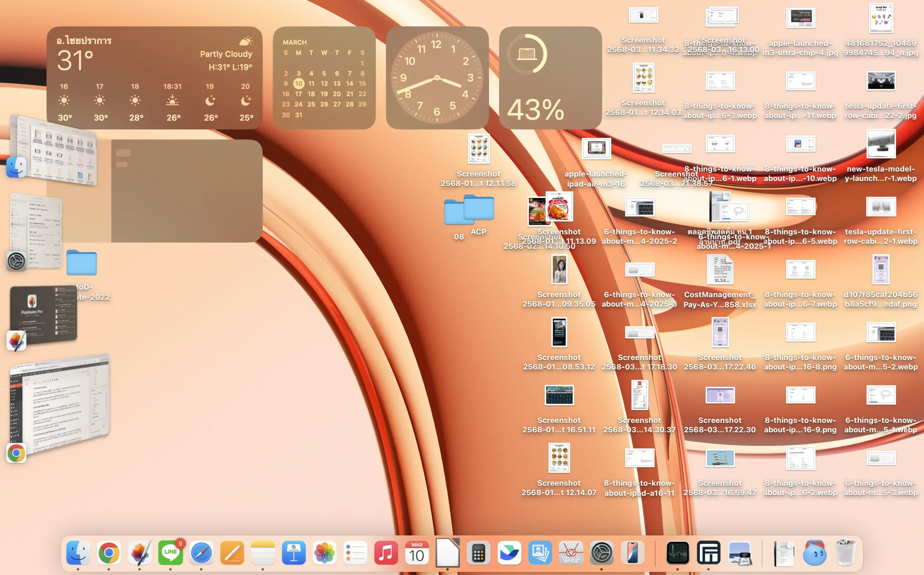Launch iPhone Mirroring from the Dock
This screenshot has width=924, height=575.
pos(632,553)
